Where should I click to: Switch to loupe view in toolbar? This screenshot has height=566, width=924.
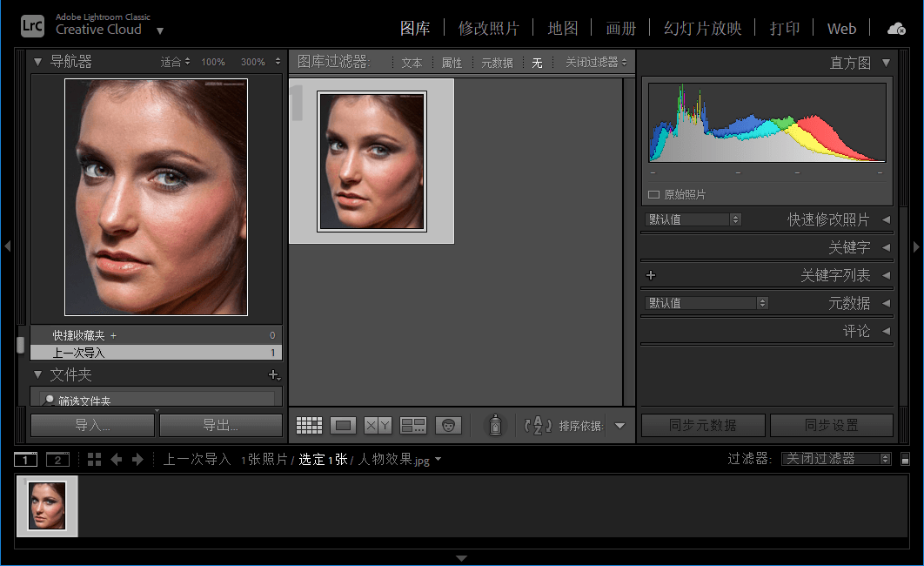(x=343, y=425)
